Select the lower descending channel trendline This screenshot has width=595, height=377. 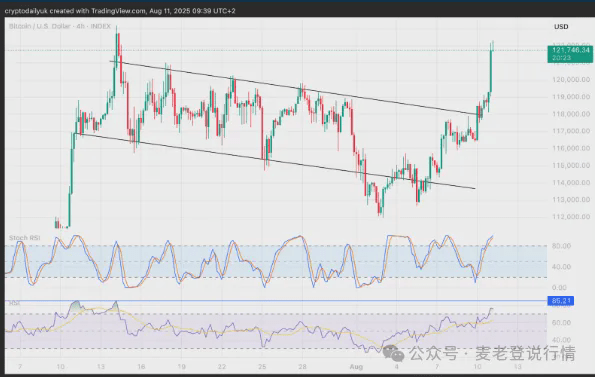pyautogui.click(x=275, y=161)
